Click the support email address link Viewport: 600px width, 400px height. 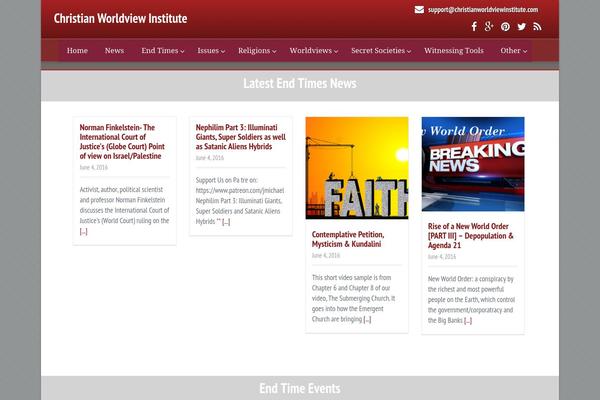click(483, 10)
